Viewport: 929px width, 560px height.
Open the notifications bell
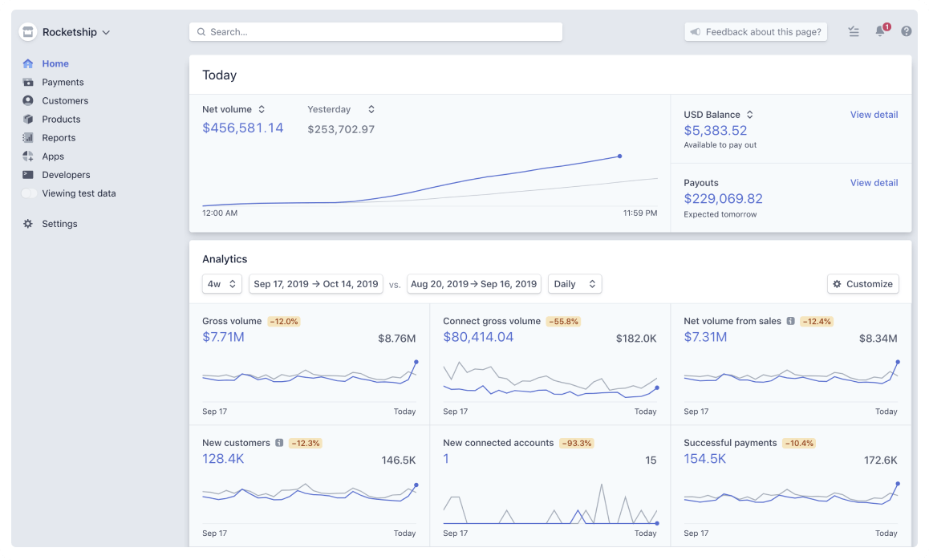click(879, 31)
